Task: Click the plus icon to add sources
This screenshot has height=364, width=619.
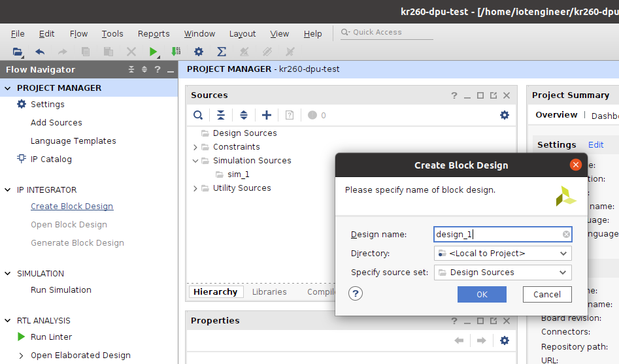Action: pyautogui.click(x=267, y=115)
